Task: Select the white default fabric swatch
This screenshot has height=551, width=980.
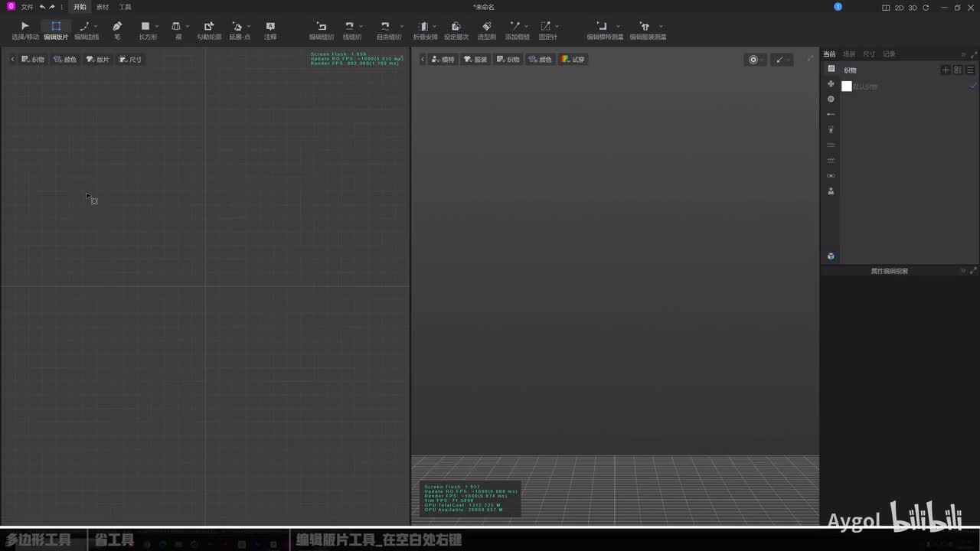Action: 847,86
